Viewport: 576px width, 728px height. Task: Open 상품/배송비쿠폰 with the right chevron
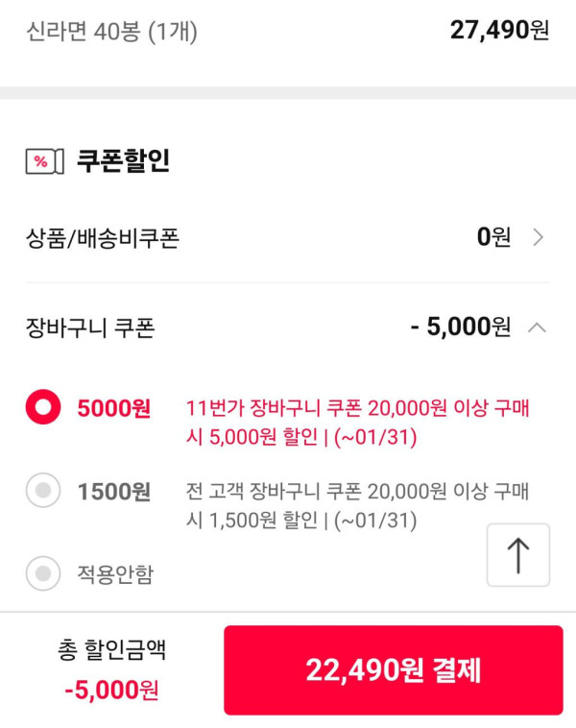[x=539, y=237]
